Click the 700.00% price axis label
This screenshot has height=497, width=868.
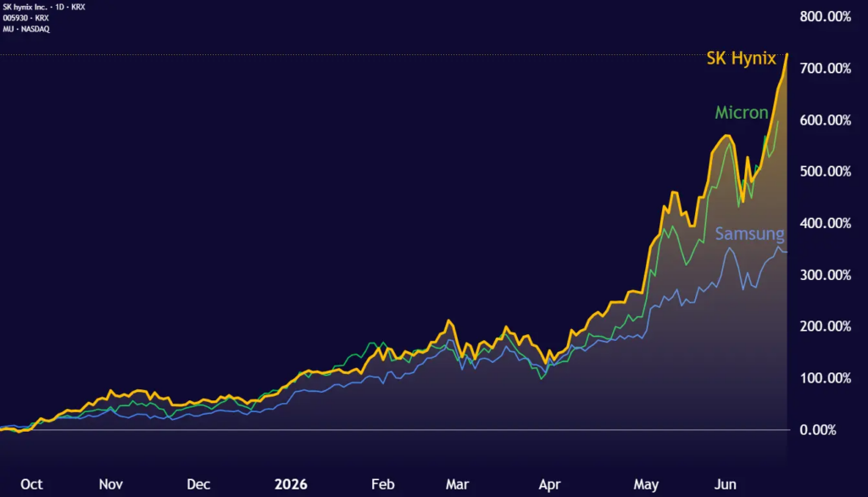pyautogui.click(x=825, y=68)
